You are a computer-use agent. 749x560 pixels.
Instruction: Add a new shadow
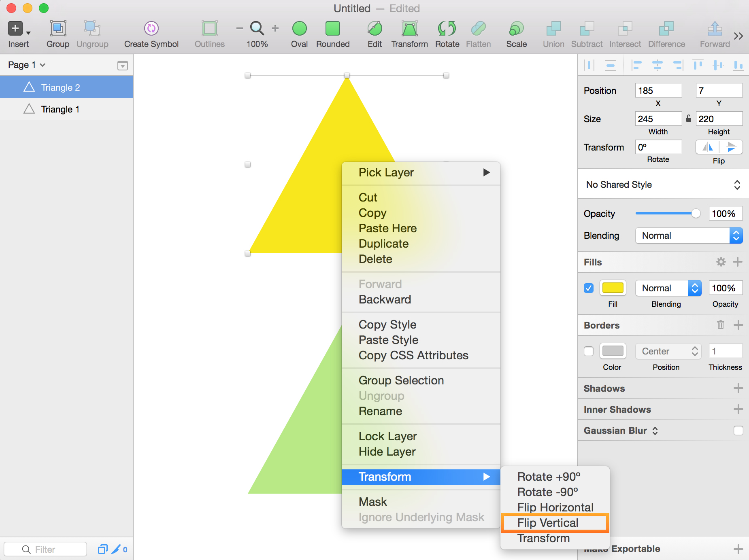tap(738, 388)
